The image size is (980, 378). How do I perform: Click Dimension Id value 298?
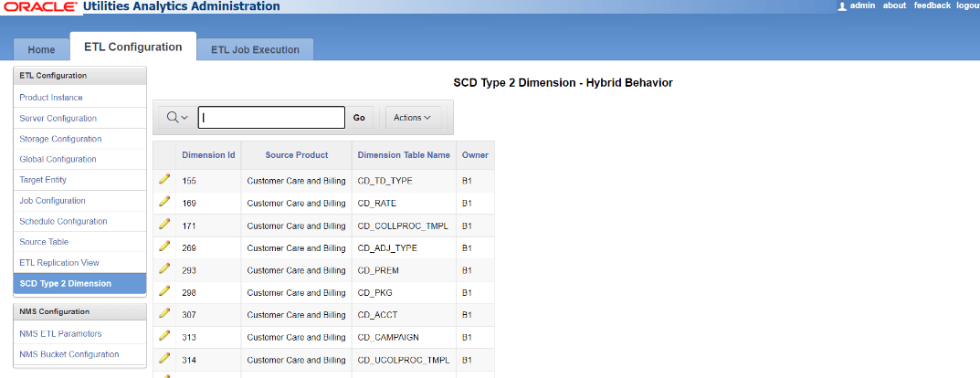pos(189,293)
